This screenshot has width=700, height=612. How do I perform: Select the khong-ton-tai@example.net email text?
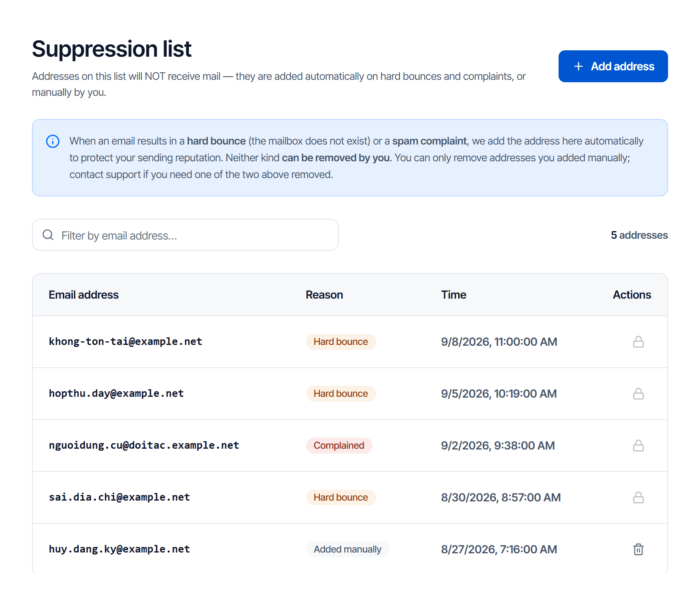tap(125, 342)
